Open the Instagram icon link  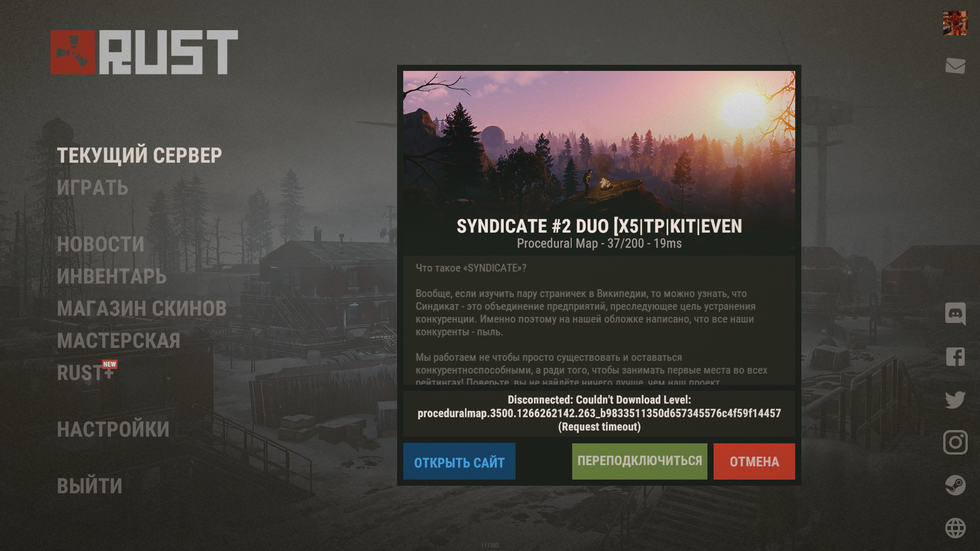[955, 442]
